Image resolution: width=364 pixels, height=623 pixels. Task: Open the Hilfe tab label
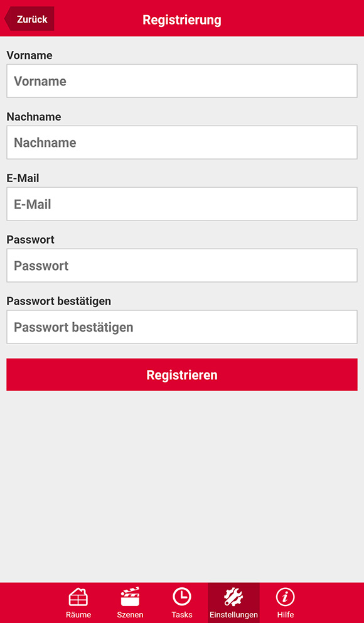pyautogui.click(x=286, y=615)
